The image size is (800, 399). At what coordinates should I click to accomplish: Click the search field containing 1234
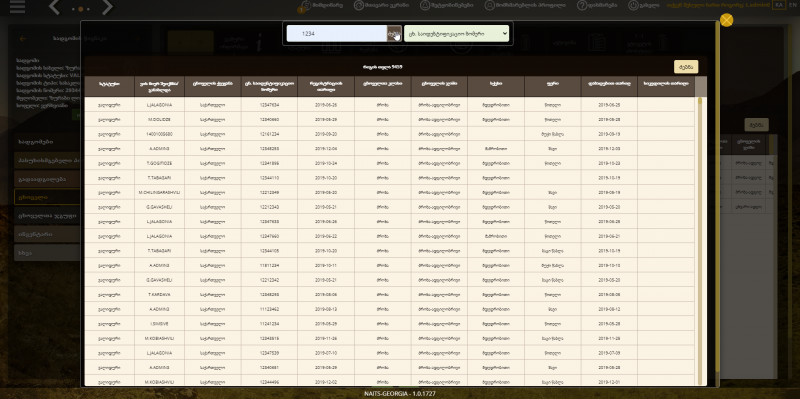coord(336,34)
